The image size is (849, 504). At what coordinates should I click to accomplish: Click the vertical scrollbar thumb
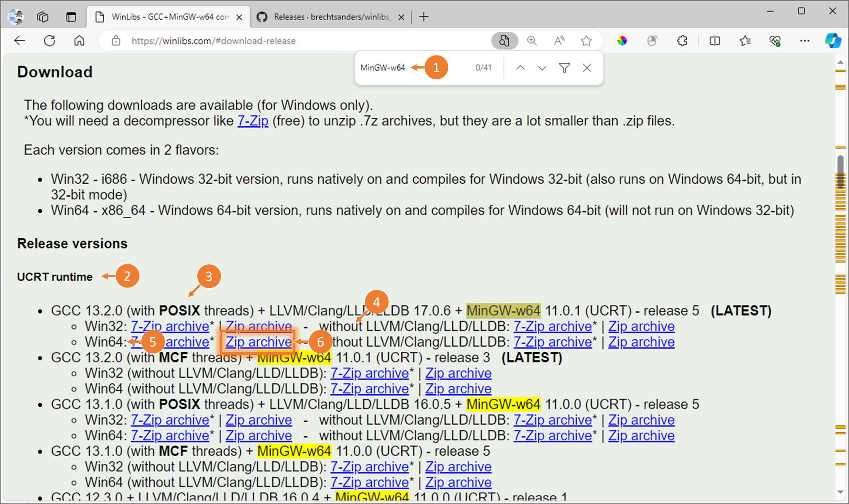tap(840, 172)
